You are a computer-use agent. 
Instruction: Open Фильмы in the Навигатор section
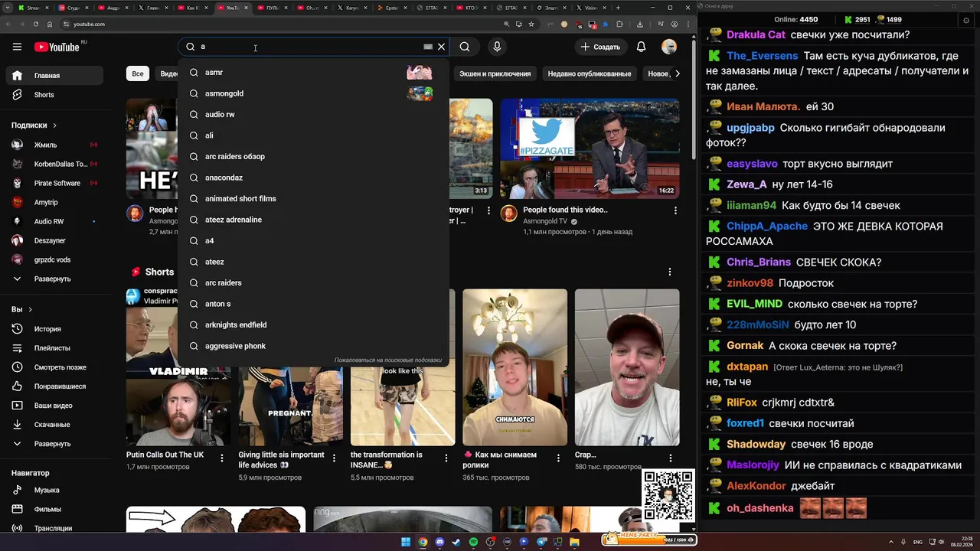tap(54, 509)
